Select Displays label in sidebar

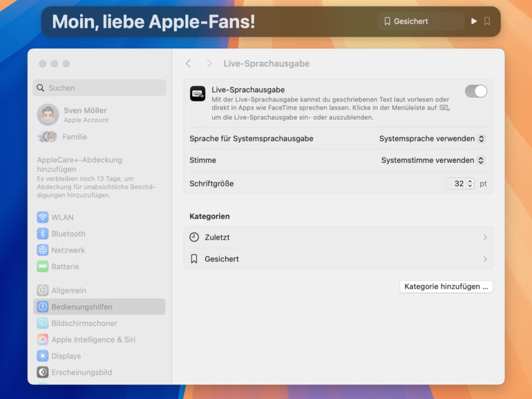click(x=66, y=356)
